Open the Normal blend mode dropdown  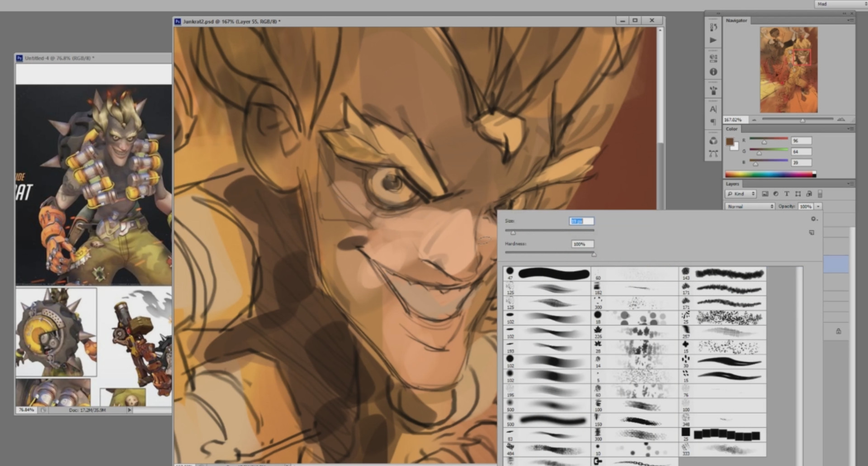[750, 207]
